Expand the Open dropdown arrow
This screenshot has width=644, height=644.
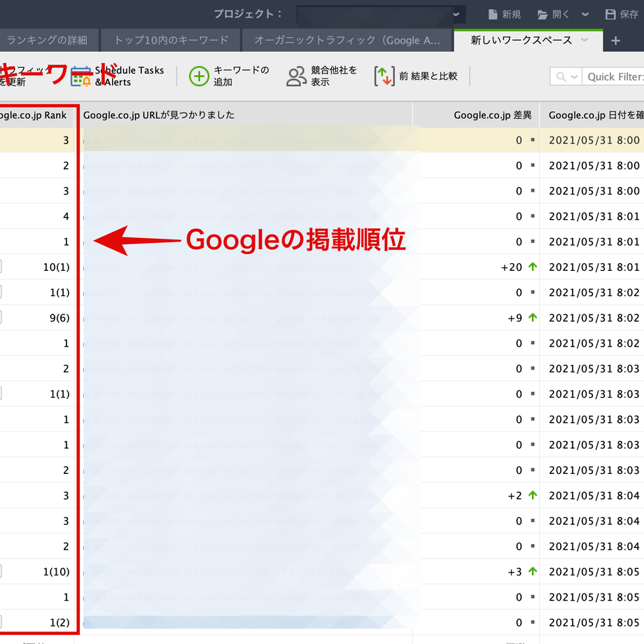(585, 15)
